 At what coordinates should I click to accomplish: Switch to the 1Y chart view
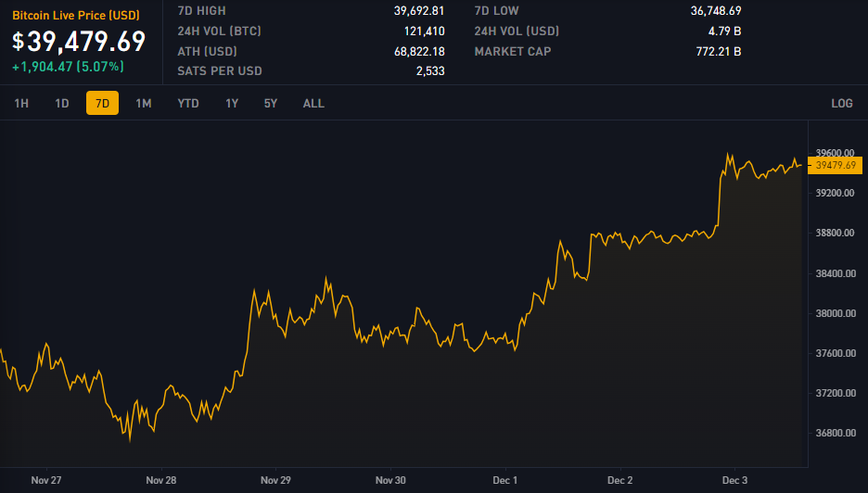tap(232, 104)
